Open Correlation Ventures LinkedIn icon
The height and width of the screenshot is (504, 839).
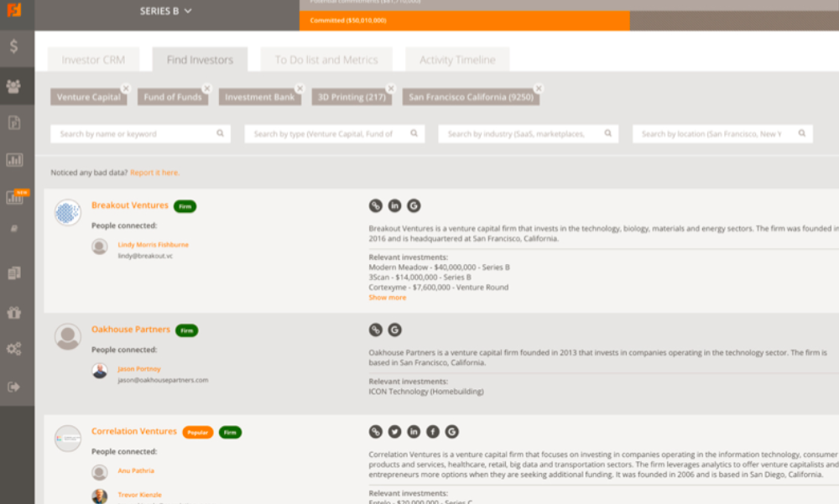(414, 431)
